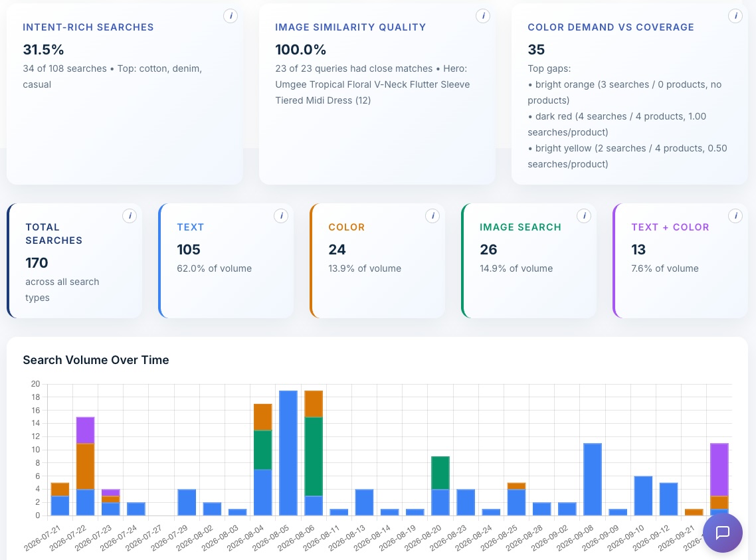This screenshot has width=756, height=560.
Task: Click the x-axis label 2026-08-13
Action: (x=347, y=538)
